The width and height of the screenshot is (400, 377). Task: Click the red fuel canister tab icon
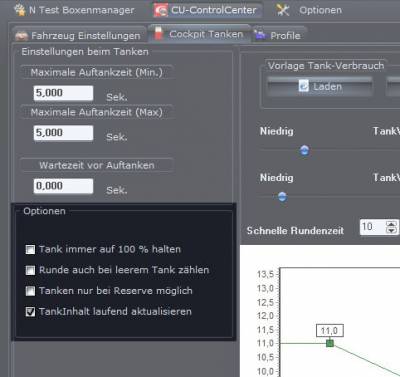[x=159, y=34]
